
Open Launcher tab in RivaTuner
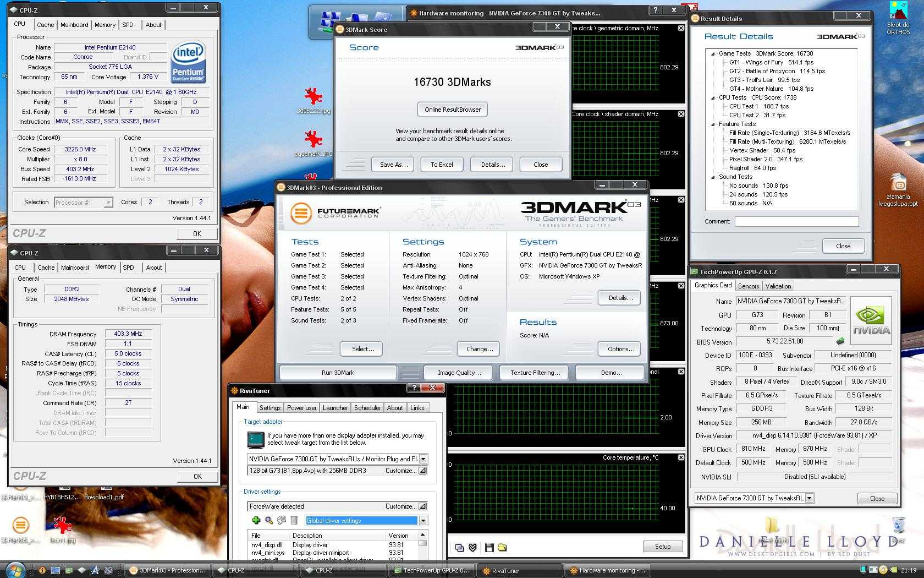point(335,408)
